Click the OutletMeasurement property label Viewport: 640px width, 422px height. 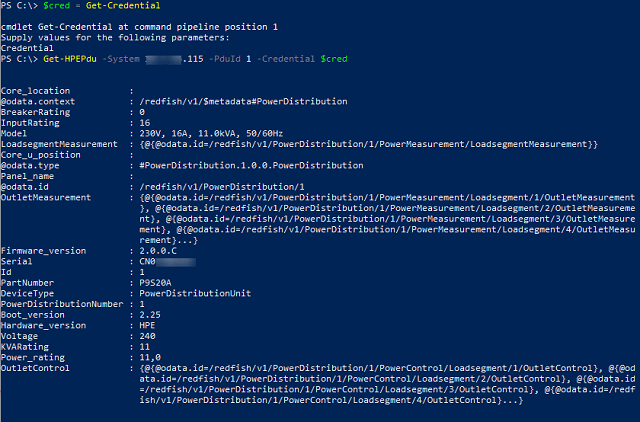[46, 197]
